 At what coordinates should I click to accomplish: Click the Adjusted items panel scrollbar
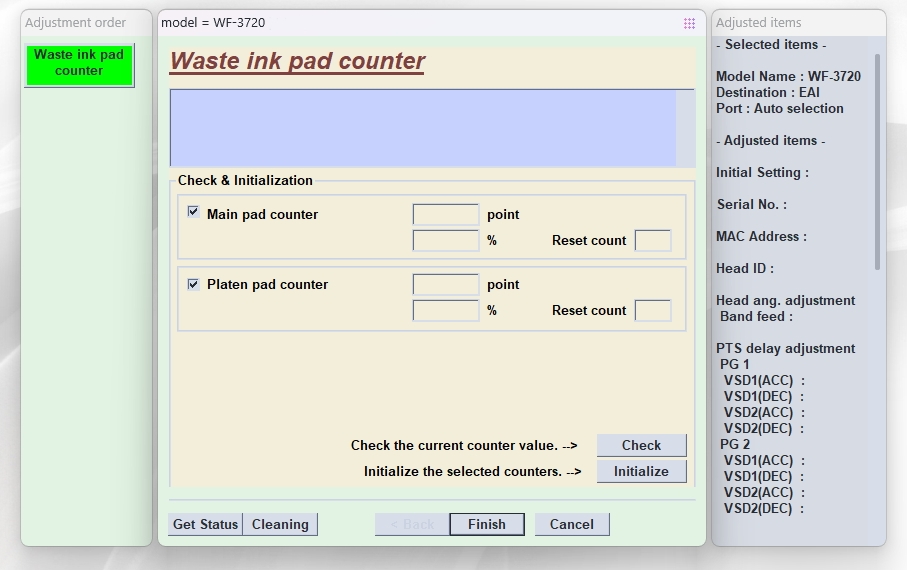(878, 160)
